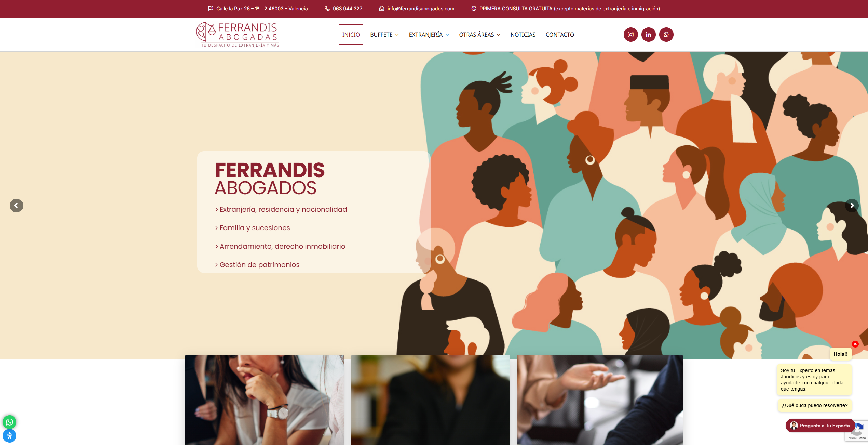
Task: Open the Instagram profile icon
Action: pos(630,35)
